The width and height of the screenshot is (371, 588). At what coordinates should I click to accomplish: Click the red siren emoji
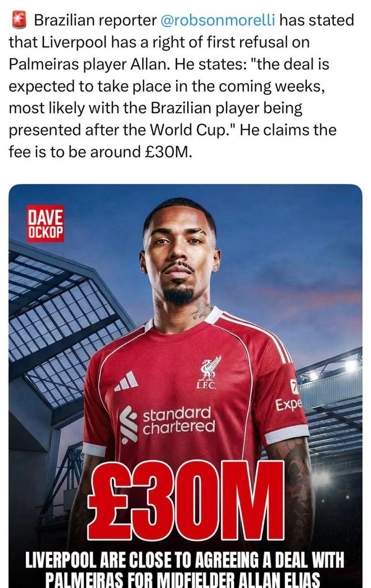19,20
